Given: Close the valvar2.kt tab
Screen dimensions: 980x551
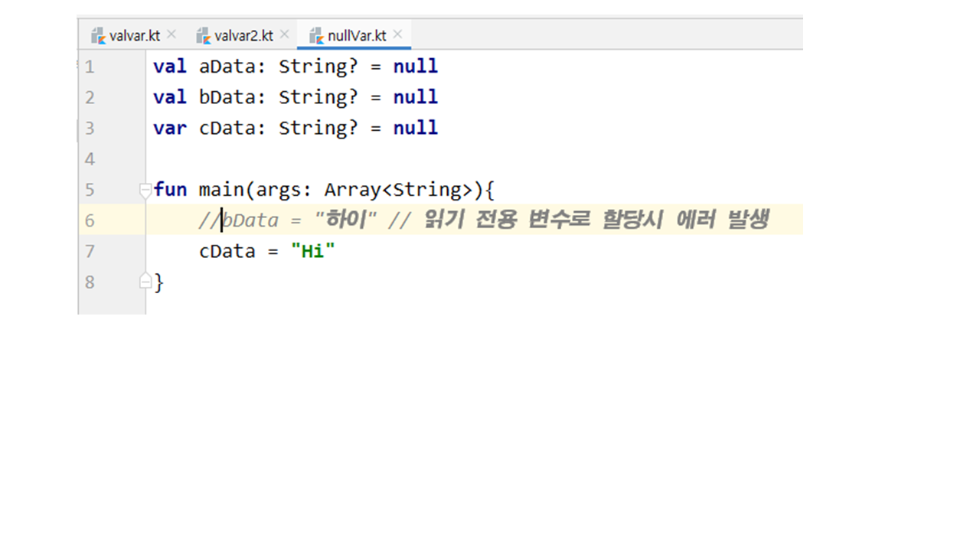Looking at the screenshot, I should (285, 34).
